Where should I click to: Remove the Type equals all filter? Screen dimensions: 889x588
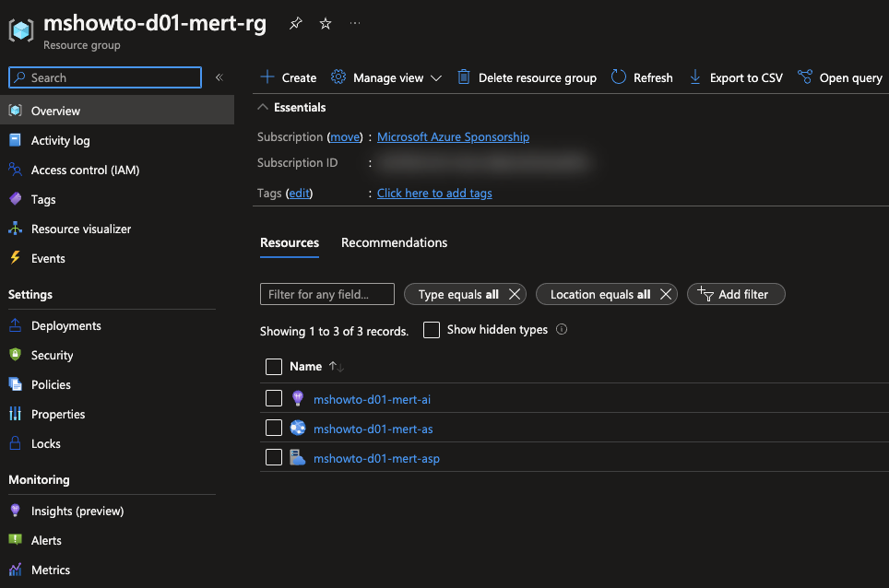click(x=515, y=295)
